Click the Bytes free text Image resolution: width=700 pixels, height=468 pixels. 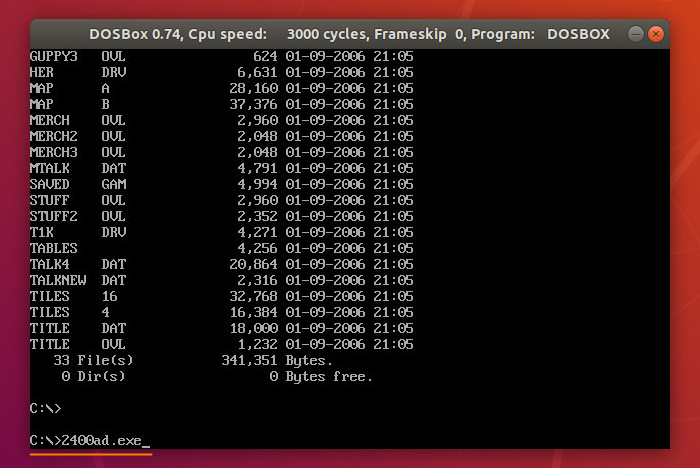329,377
